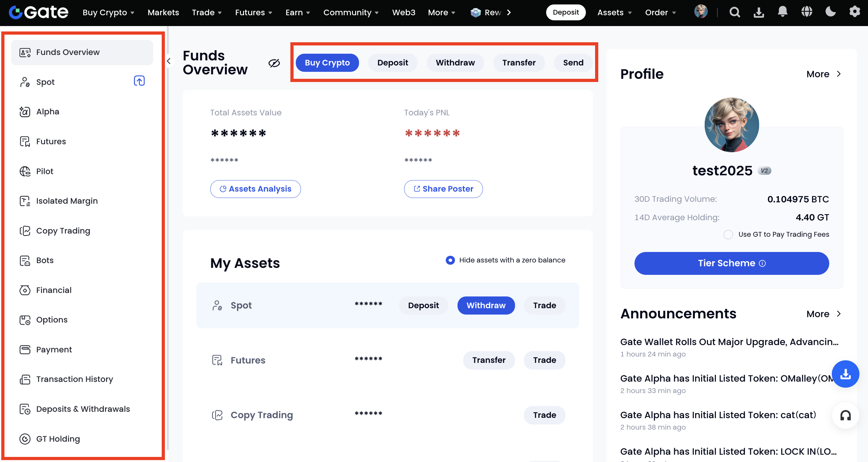Enable Use GT to Pay Trading Fees
The width and height of the screenshot is (868, 462).
click(728, 234)
